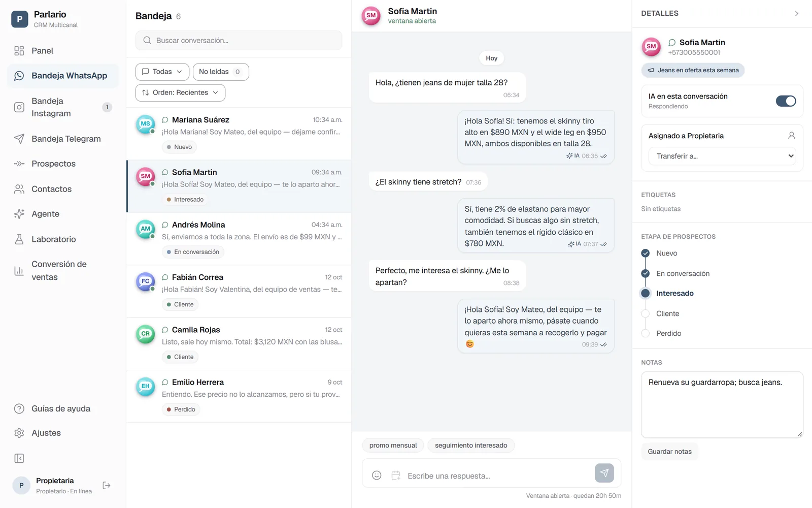This screenshot has height=508, width=812.
Task: Open the Todas filter dropdown
Action: click(x=162, y=72)
